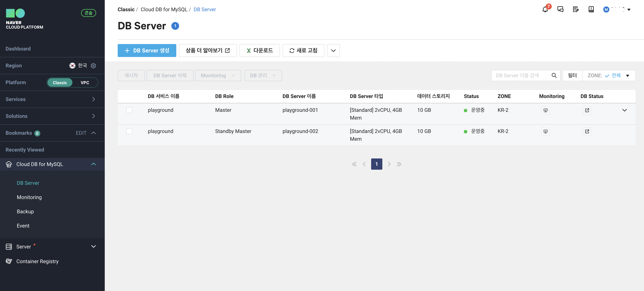Click the 필터 filter button
The image size is (644, 291).
tap(572, 76)
